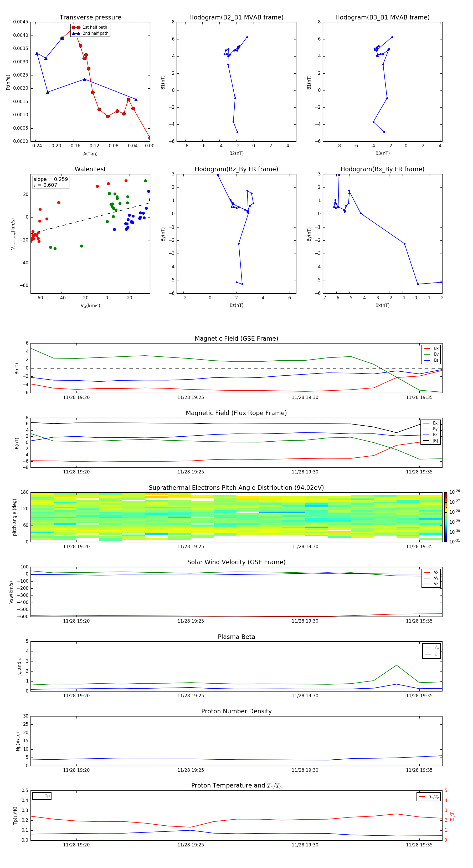Click the By' entry in Flux Rope legend
Image resolution: width=473 pixels, height=868 pixels.
[x=431, y=429]
